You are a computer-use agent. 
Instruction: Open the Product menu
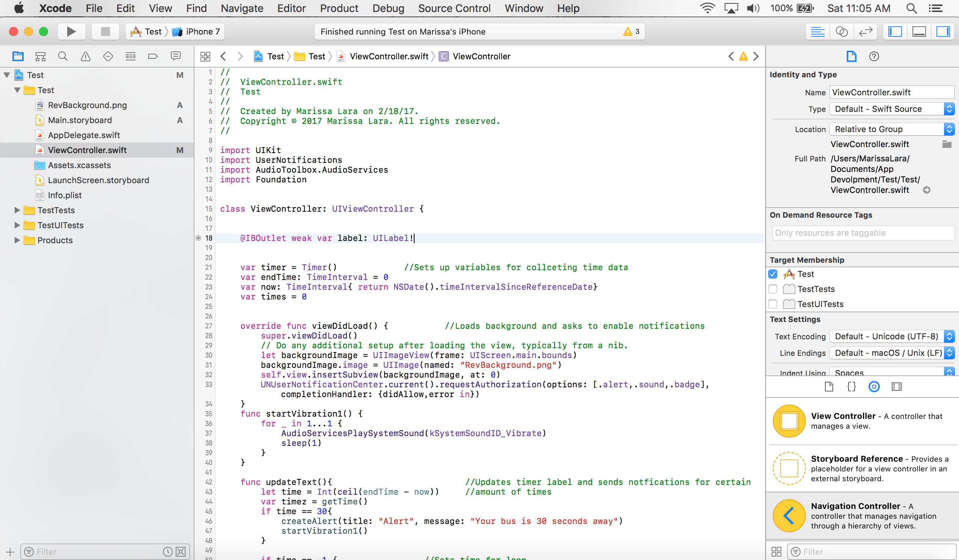[339, 8]
